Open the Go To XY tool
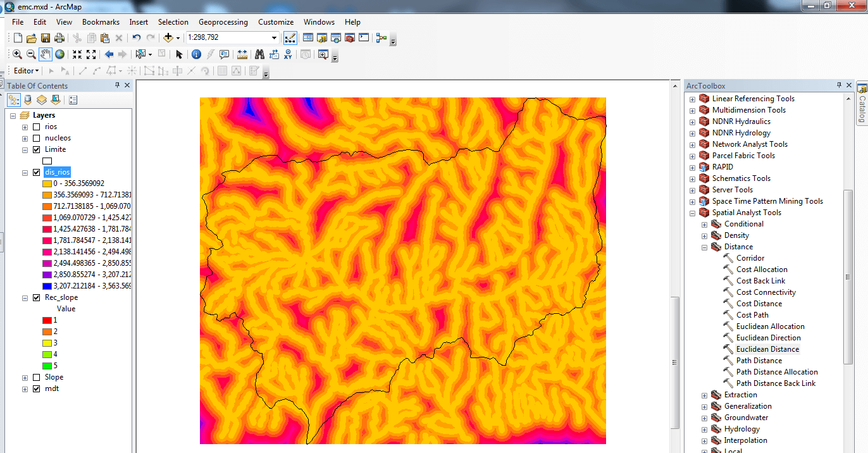The width and height of the screenshot is (868, 453). click(x=288, y=54)
